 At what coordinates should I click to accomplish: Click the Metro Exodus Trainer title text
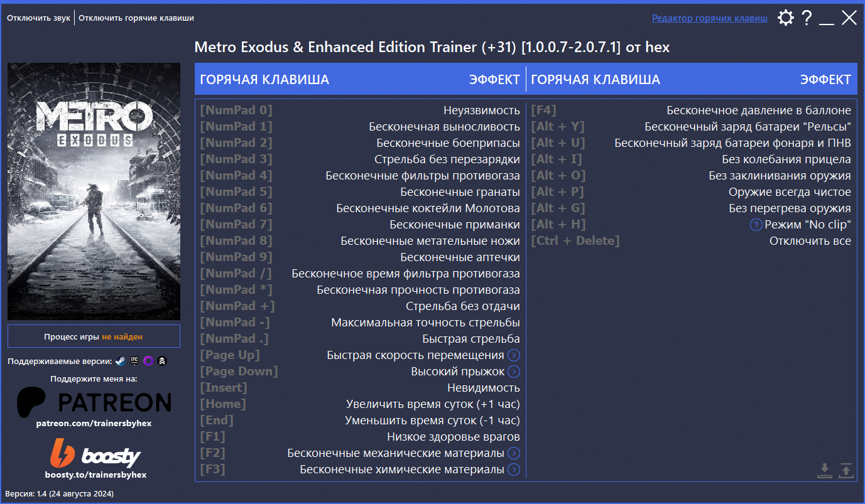[432, 48]
